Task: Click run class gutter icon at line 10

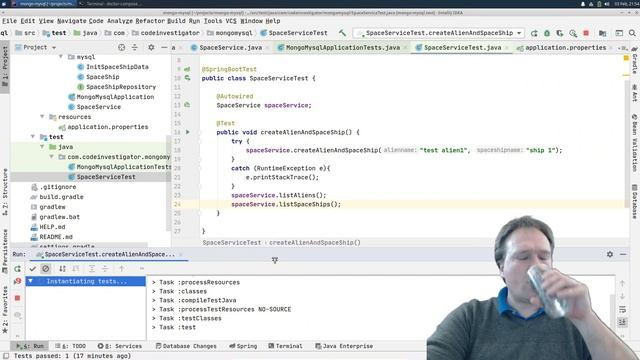Action: (188, 78)
